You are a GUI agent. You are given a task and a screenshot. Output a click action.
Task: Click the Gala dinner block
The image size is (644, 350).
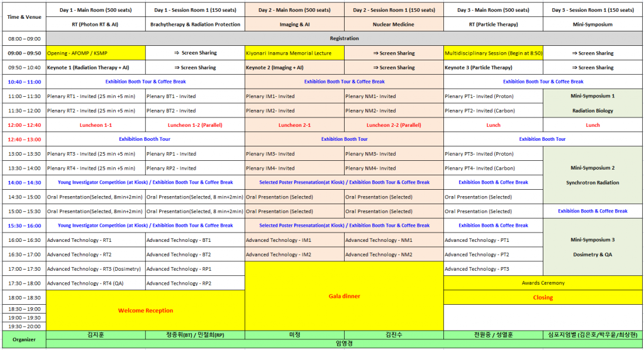[x=344, y=295]
